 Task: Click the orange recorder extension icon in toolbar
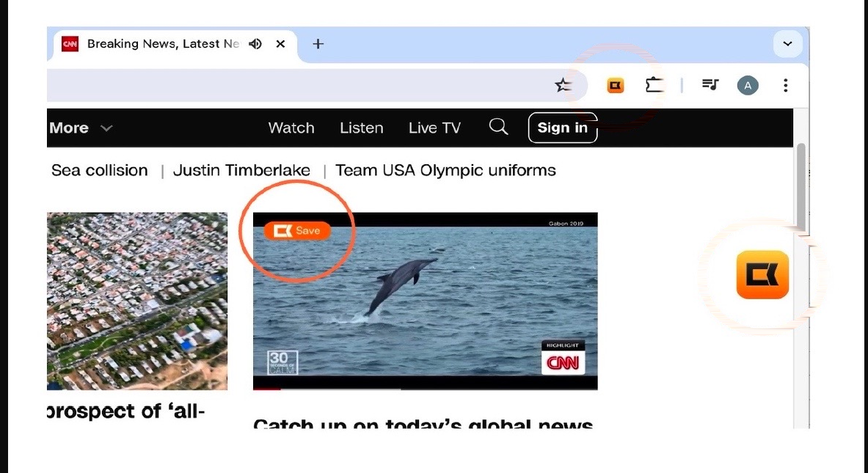pyautogui.click(x=616, y=85)
